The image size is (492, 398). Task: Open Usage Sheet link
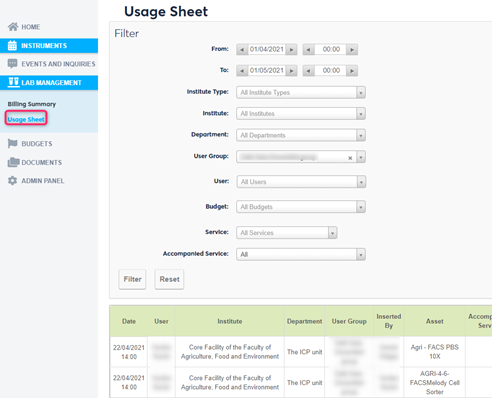(26, 119)
